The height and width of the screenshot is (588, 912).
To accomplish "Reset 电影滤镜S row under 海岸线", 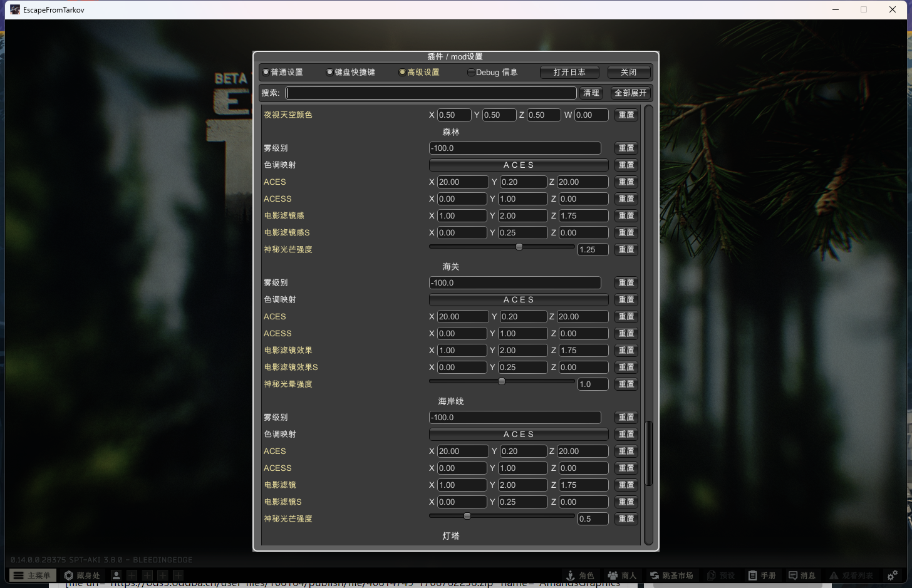I will [x=626, y=502].
